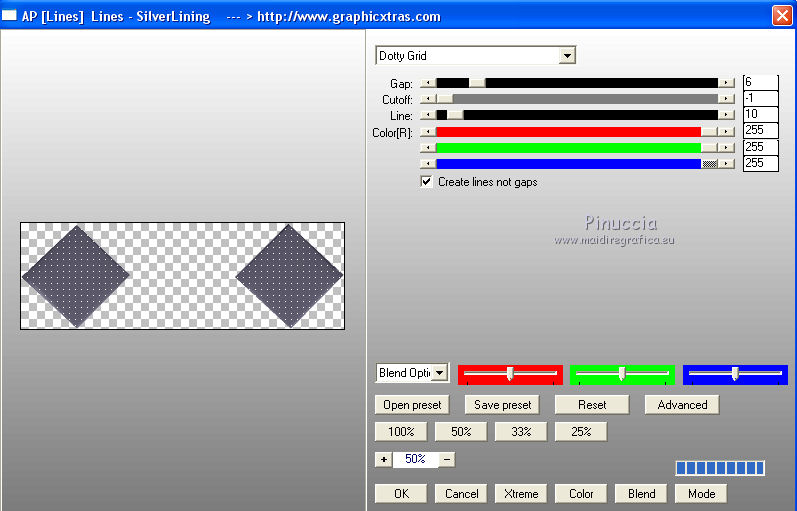Set preview zoom to 100%
Viewport: 797px width, 511px height.
coord(401,432)
